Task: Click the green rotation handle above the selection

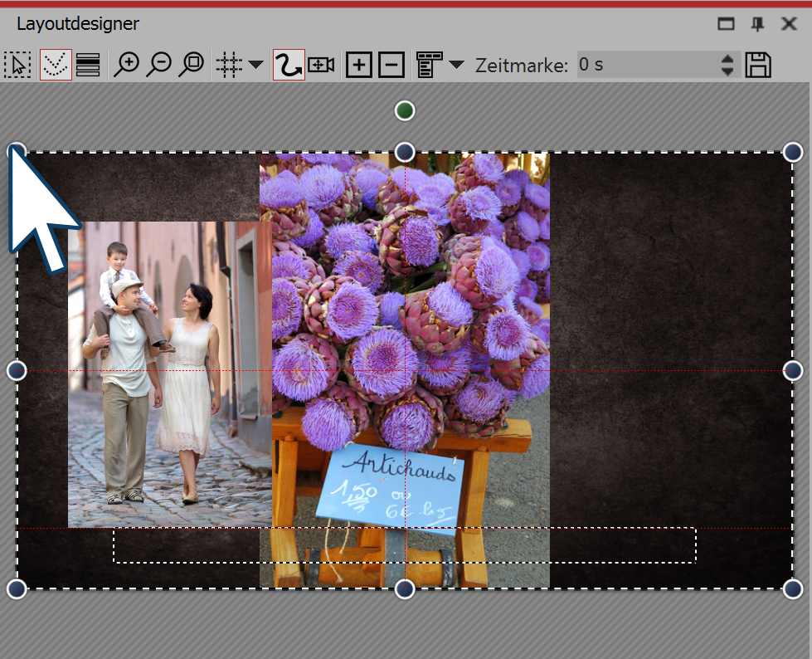Action: tap(404, 110)
